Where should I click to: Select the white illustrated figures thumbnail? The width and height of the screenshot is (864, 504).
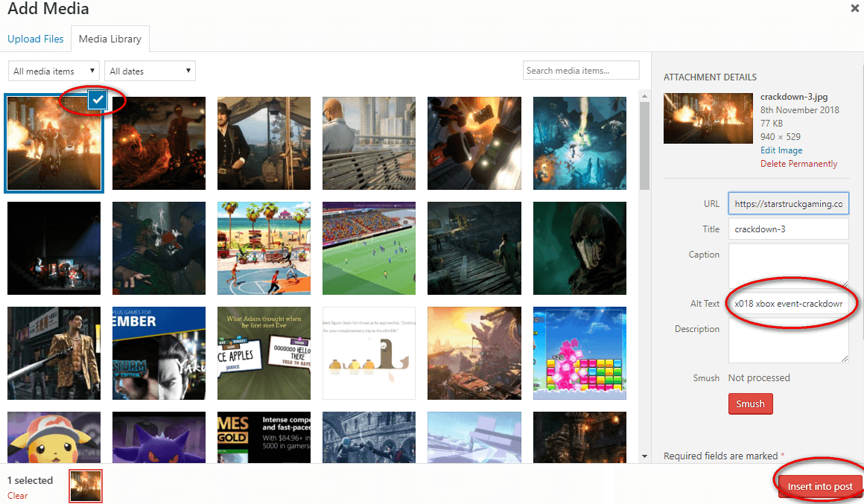(369, 353)
